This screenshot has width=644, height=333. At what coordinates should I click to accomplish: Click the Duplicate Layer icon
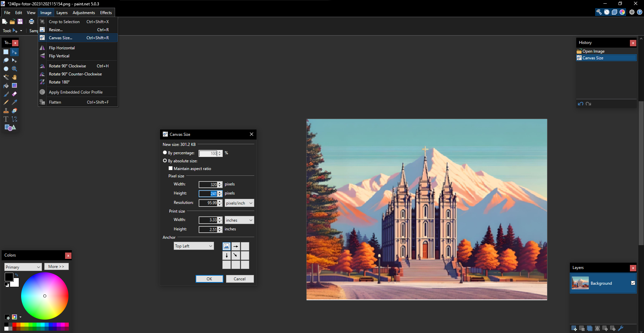pos(589,328)
